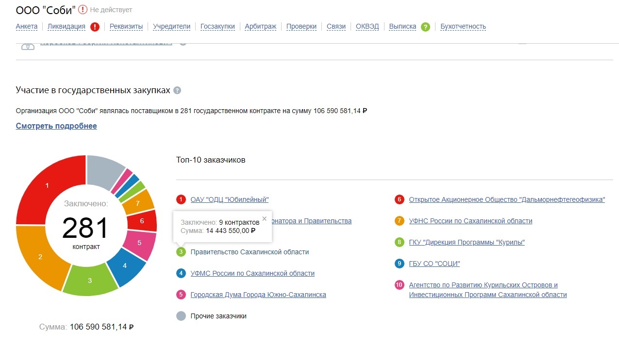Click badge 10 beside Агентство по Развитию
The width and height of the screenshot is (619, 364).
400,285
